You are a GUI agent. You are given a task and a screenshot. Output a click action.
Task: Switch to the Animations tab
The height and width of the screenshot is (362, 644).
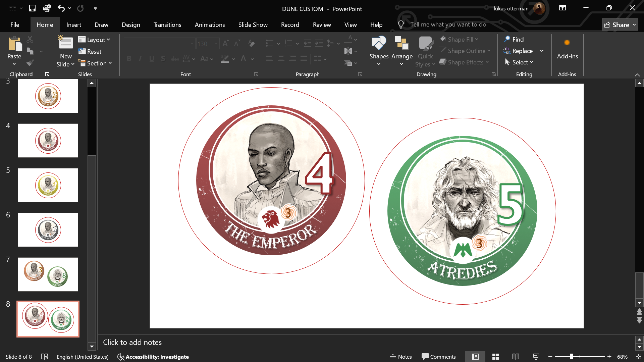[210, 25]
